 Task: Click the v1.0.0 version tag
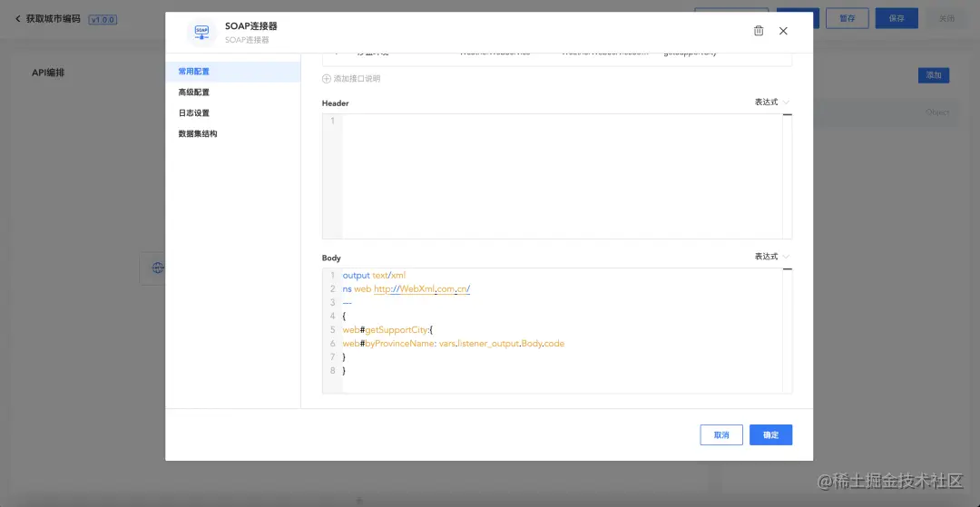click(103, 19)
